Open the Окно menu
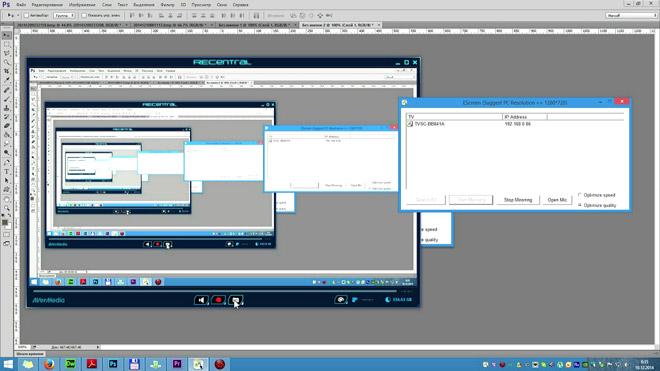Screen dimensions: 660x371 [221, 5]
